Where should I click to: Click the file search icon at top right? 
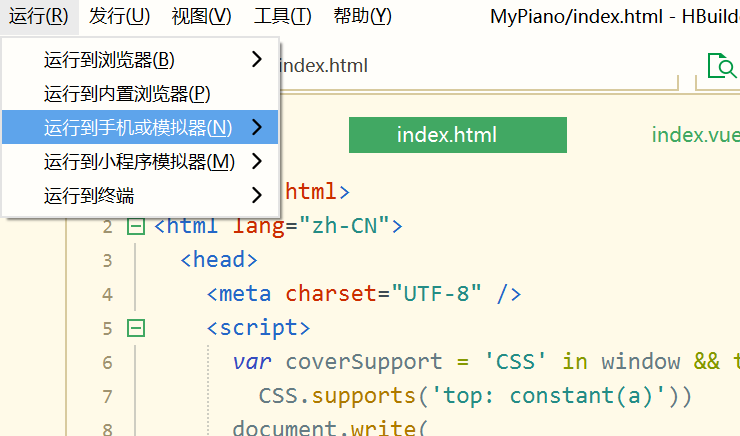click(721, 66)
